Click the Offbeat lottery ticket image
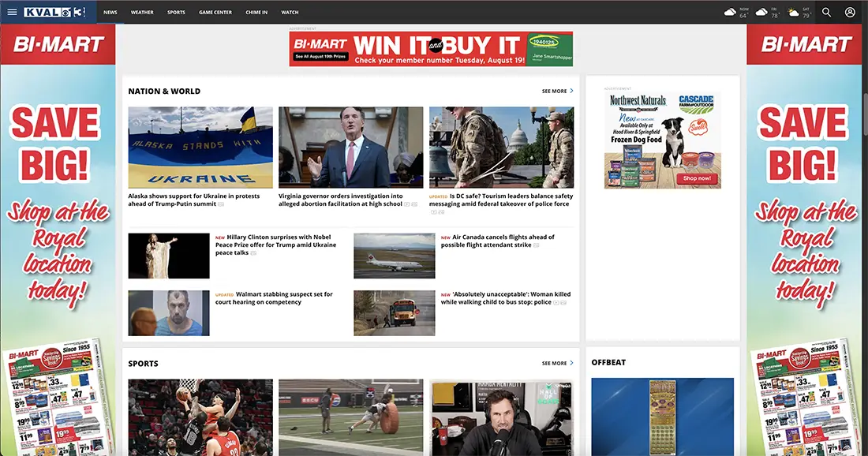The height and width of the screenshot is (456, 868). click(x=663, y=417)
